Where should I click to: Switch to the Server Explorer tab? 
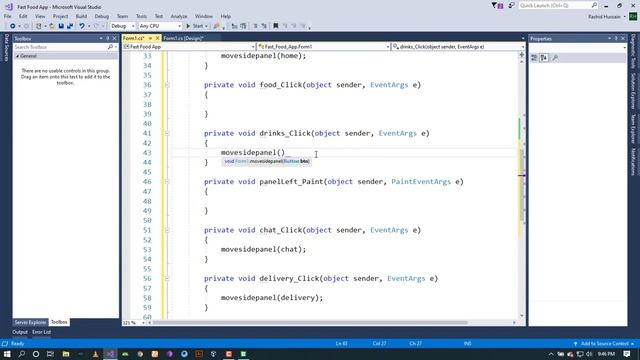click(30, 322)
